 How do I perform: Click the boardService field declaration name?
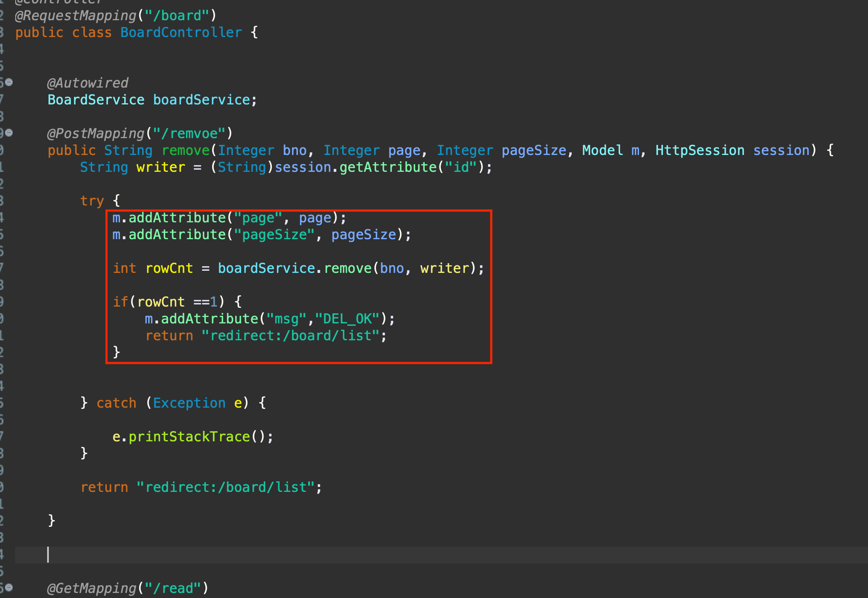click(x=202, y=100)
